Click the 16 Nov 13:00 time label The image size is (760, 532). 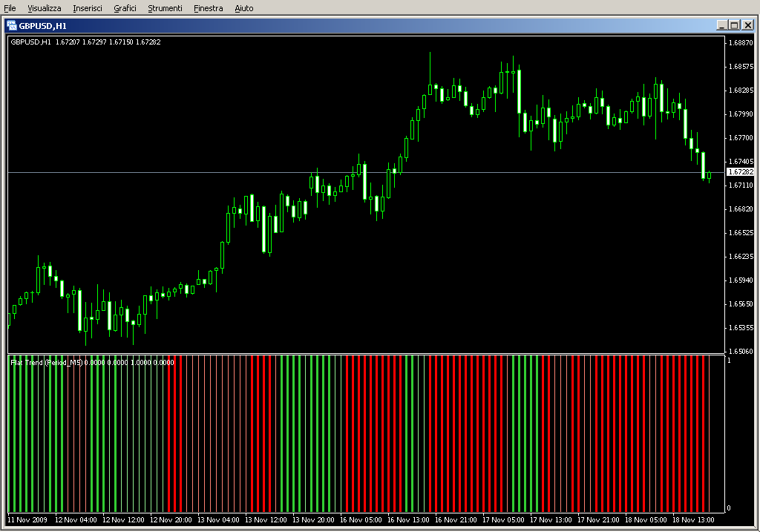[x=408, y=520]
